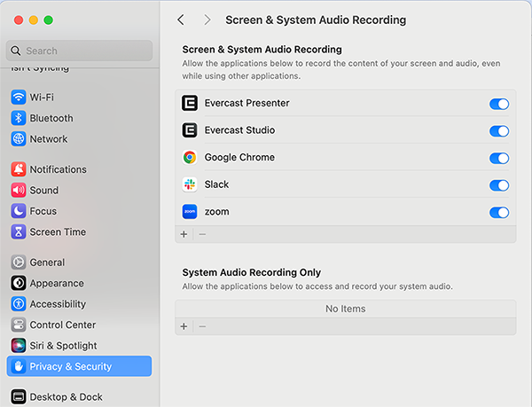This screenshot has width=532, height=407.
Task: Click the Slack app icon
Action: [x=190, y=184]
